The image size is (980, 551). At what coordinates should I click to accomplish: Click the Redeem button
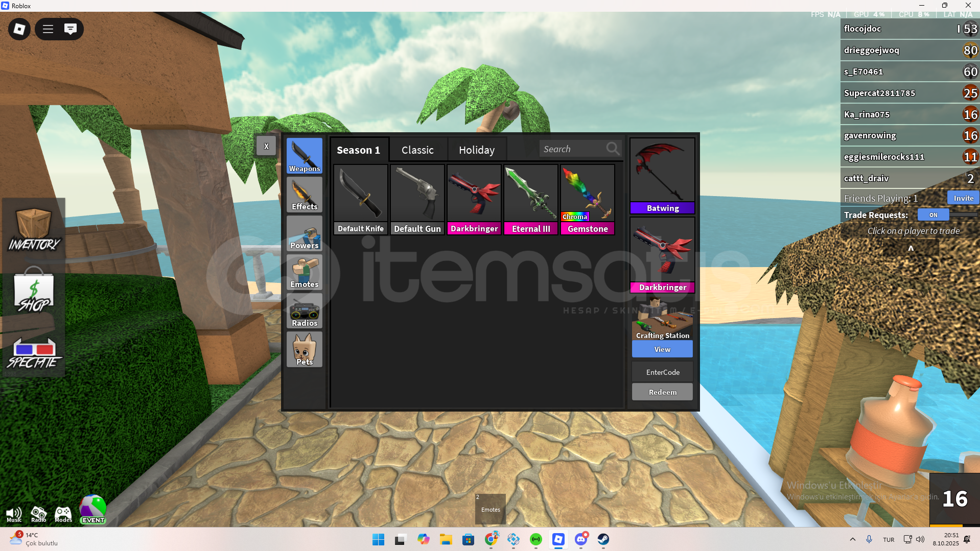[663, 392]
